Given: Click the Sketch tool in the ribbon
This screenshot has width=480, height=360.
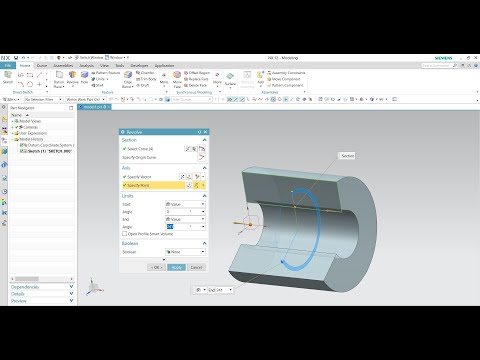Looking at the screenshot, I should click(x=8, y=77).
